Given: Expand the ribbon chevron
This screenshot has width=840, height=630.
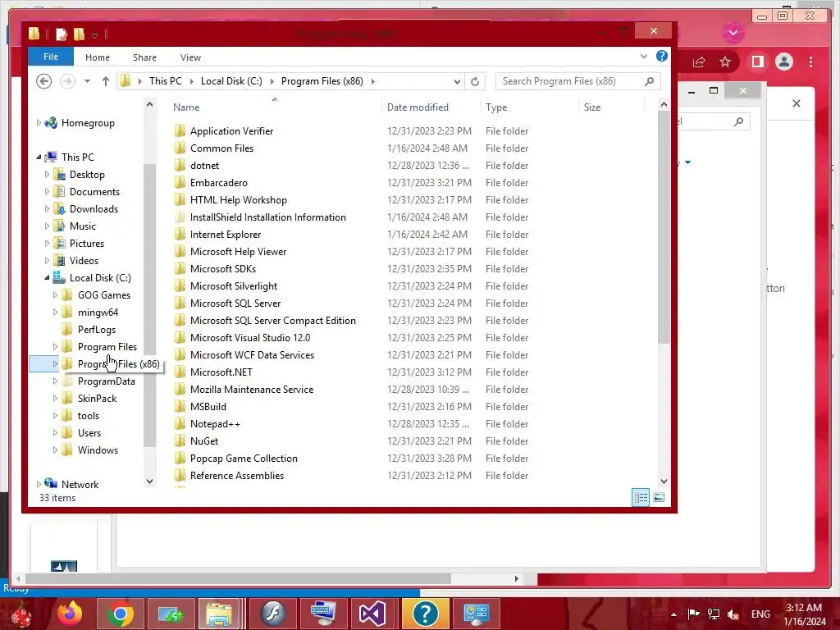Looking at the screenshot, I should click(643, 56).
